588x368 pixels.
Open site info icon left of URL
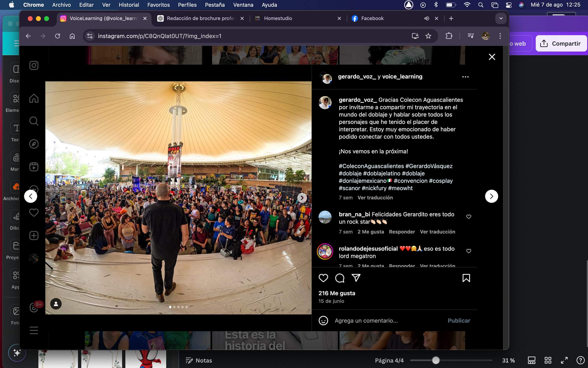90,36
